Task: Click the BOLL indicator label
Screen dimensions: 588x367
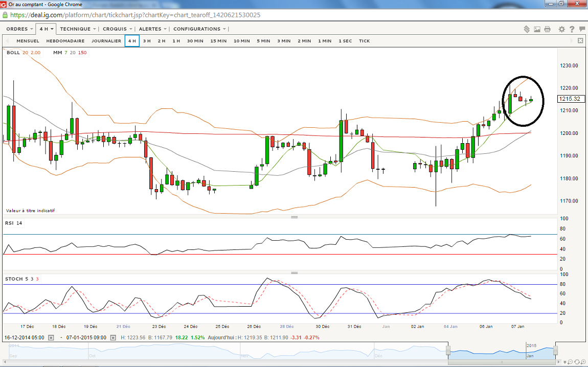Action: point(13,53)
